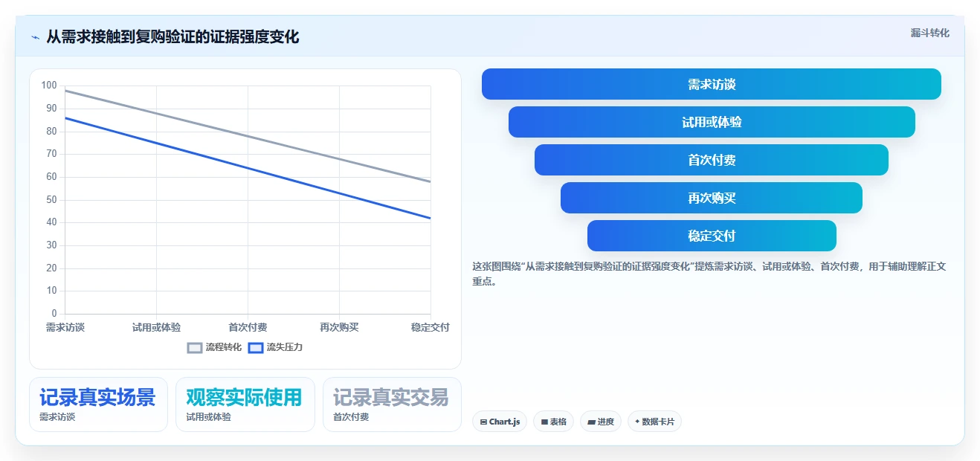The width and height of the screenshot is (980, 461).
Task: Toggle the 流程转化 legend swatch
Action: coord(195,347)
